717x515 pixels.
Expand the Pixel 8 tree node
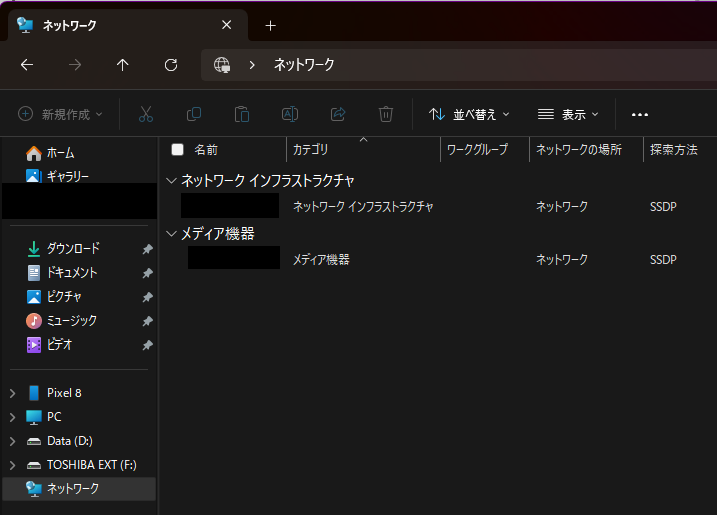12,393
